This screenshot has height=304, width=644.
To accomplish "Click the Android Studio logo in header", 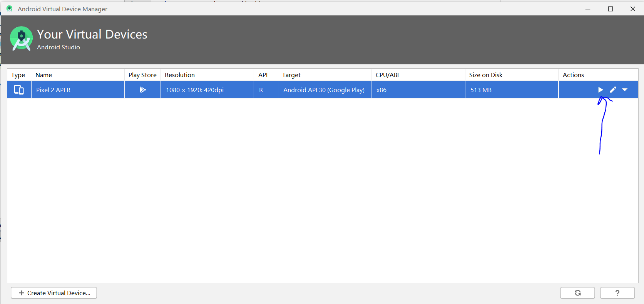I will click(x=21, y=39).
